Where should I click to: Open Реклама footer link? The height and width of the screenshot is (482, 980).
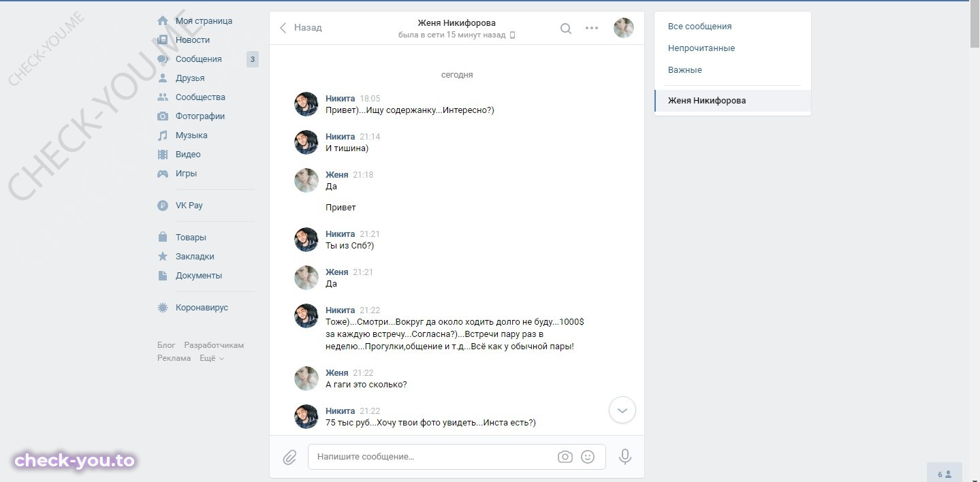coord(174,358)
